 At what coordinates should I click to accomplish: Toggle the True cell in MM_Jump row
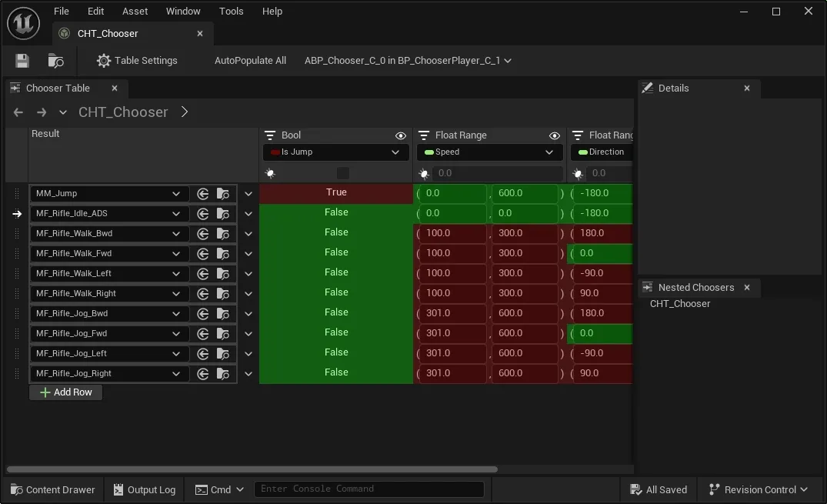(336, 192)
